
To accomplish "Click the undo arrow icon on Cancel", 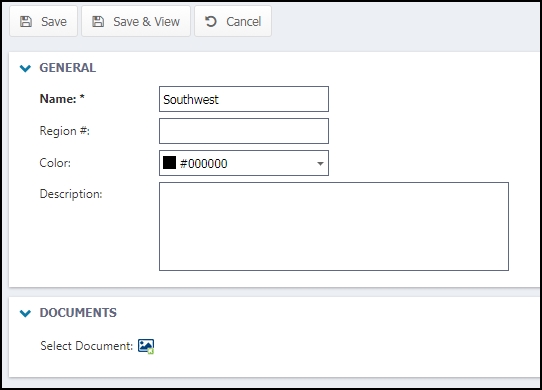I will [211, 21].
